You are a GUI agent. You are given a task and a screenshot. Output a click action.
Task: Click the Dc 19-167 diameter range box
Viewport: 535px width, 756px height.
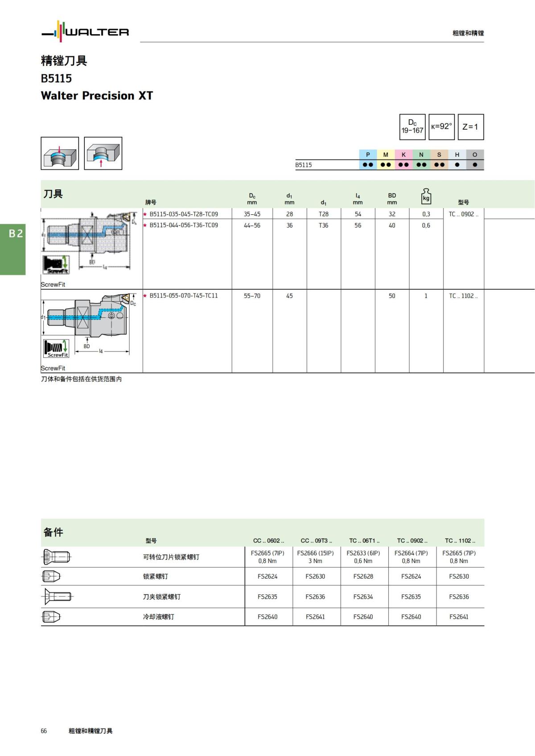click(x=412, y=127)
